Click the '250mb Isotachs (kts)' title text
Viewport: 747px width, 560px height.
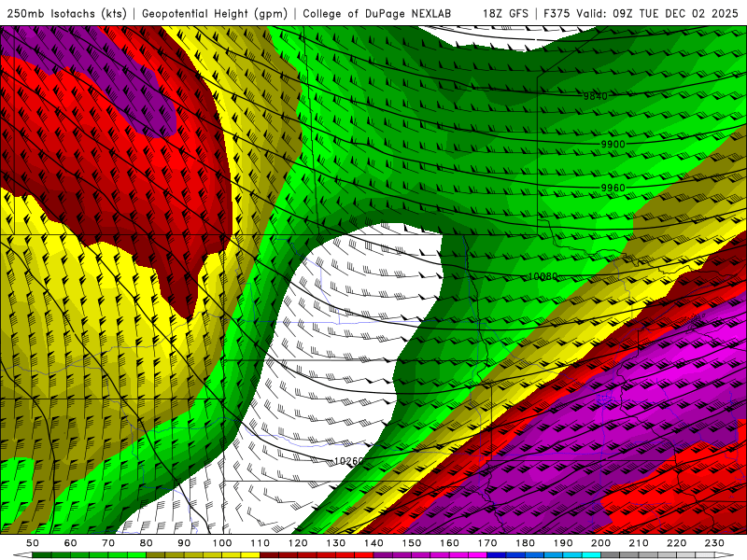click(66, 13)
